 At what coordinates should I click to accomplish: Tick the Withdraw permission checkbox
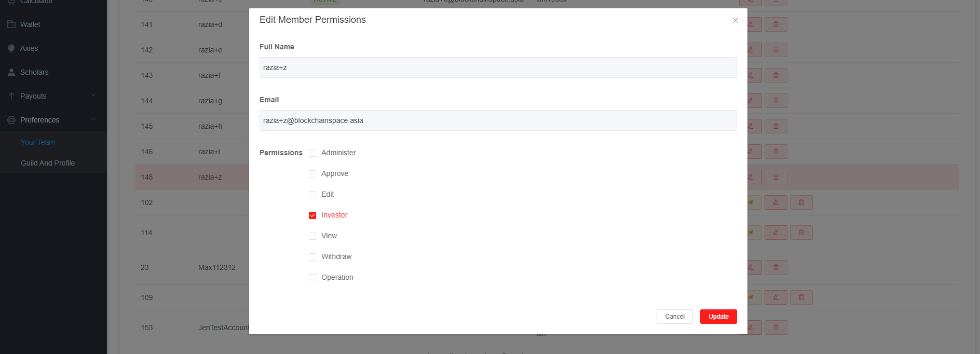click(312, 257)
